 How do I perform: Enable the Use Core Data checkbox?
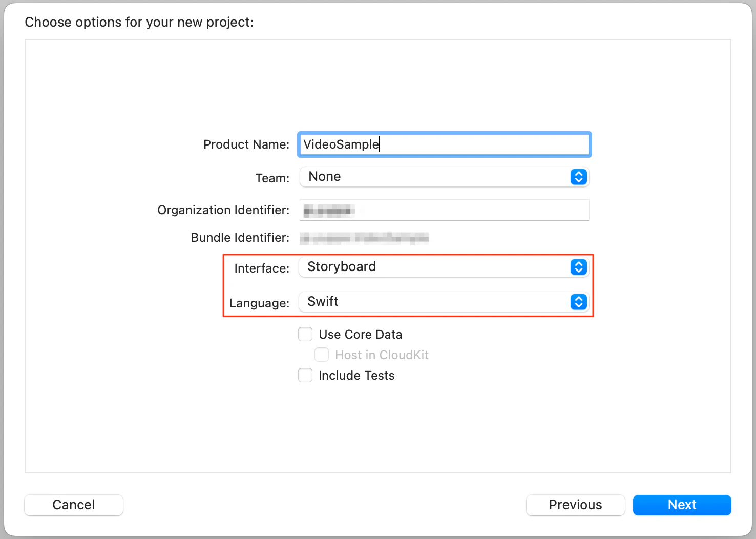click(305, 335)
